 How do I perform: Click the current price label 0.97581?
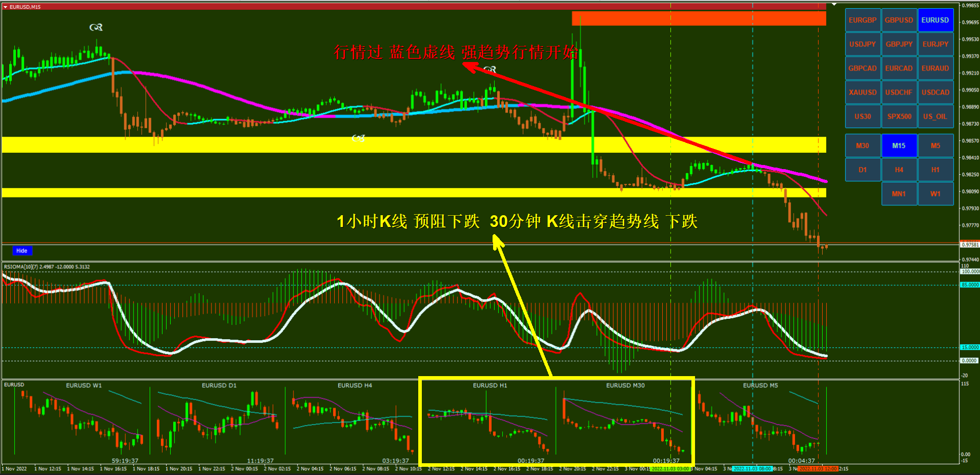point(970,244)
